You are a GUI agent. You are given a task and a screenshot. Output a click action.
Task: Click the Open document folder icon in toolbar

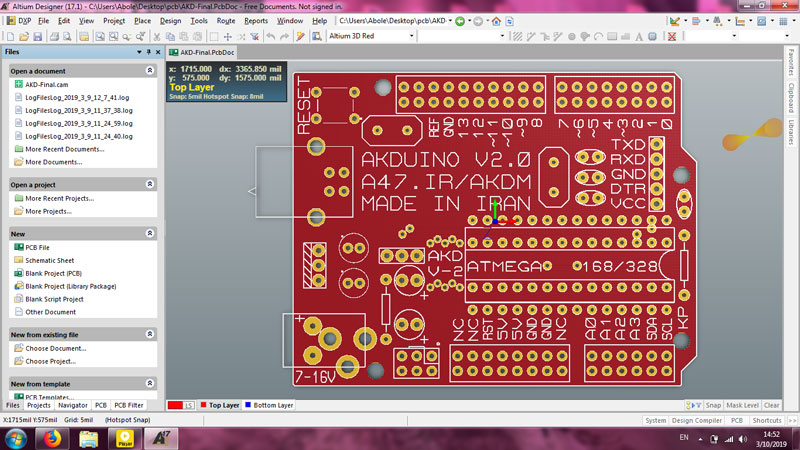point(24,37)
